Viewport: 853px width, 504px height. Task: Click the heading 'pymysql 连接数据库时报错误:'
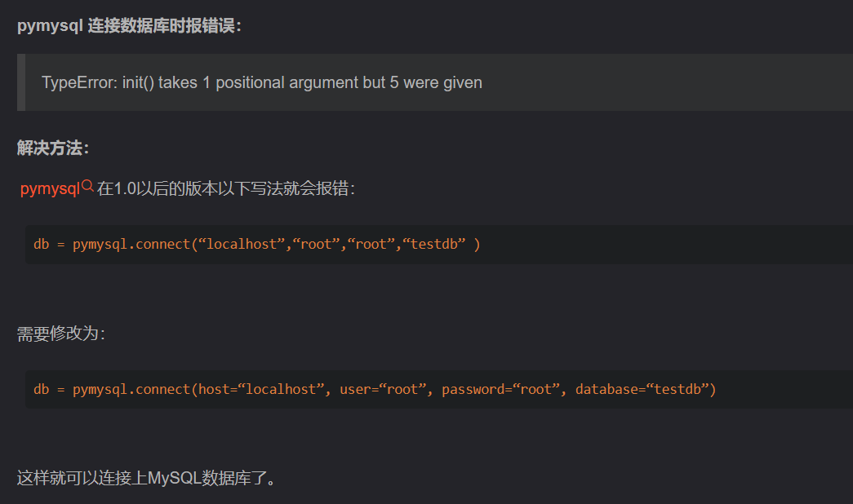[129, 25]
